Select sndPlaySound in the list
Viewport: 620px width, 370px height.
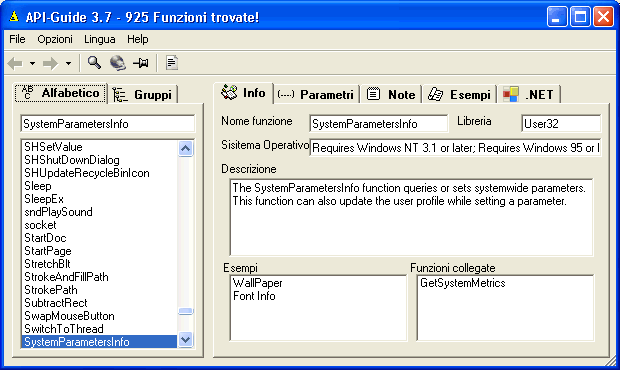click(100, 212)
